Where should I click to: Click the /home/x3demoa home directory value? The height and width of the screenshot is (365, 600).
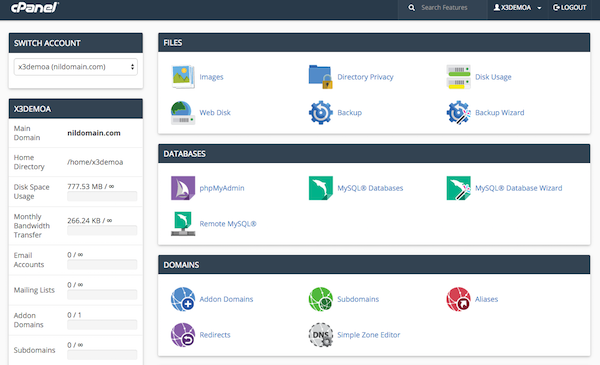coord(95,162)
